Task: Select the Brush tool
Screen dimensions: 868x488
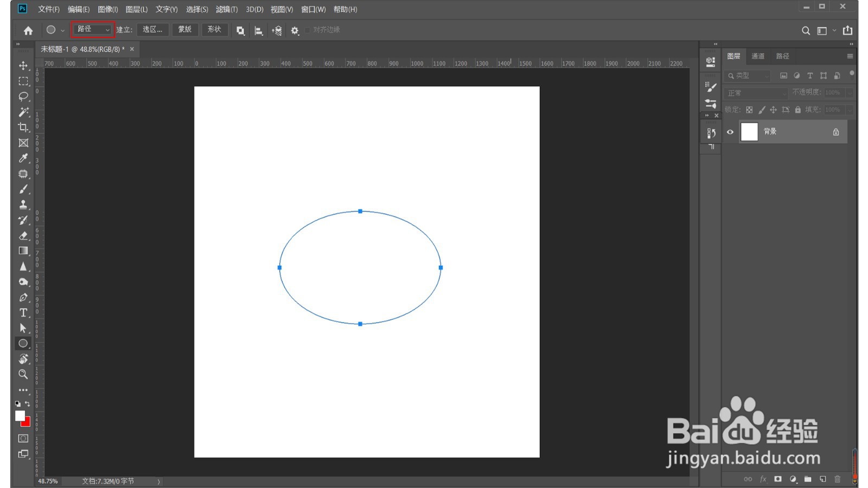Action: click(23, 189)
